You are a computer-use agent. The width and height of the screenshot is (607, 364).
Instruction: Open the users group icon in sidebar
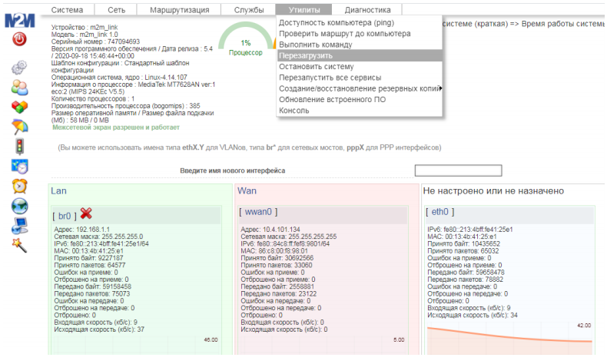pos(20,87)
